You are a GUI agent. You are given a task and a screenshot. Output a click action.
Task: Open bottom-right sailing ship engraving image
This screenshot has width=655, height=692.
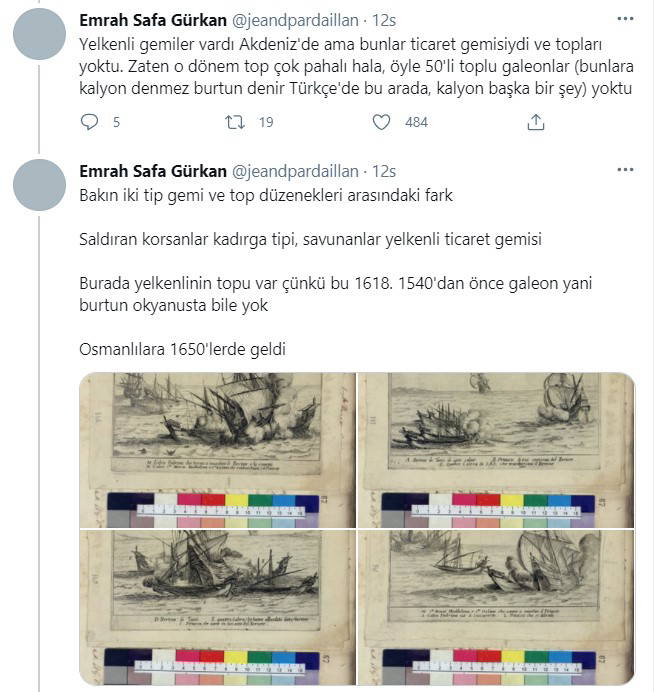[x=496, y=607]
